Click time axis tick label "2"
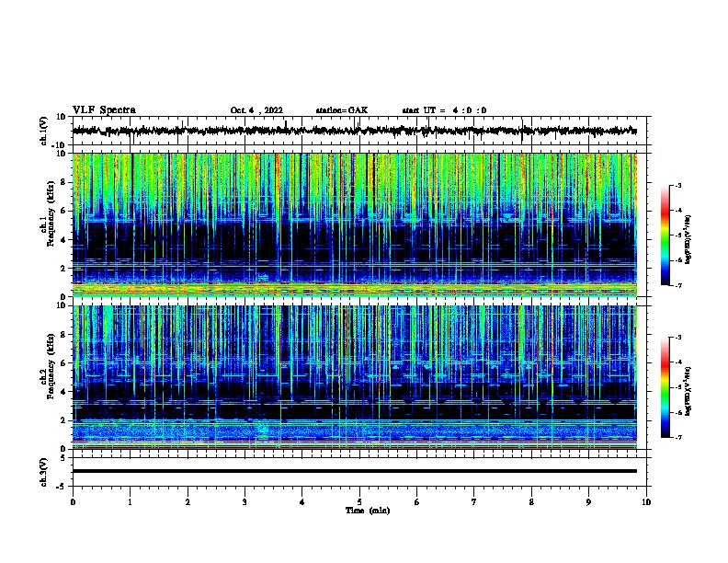Screen dimensions: 728x563 pyautogui.click(x=188, y=502)
